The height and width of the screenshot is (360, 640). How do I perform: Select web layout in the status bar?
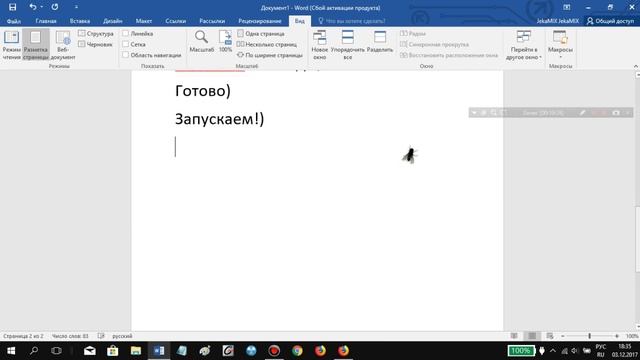point(550,336)
